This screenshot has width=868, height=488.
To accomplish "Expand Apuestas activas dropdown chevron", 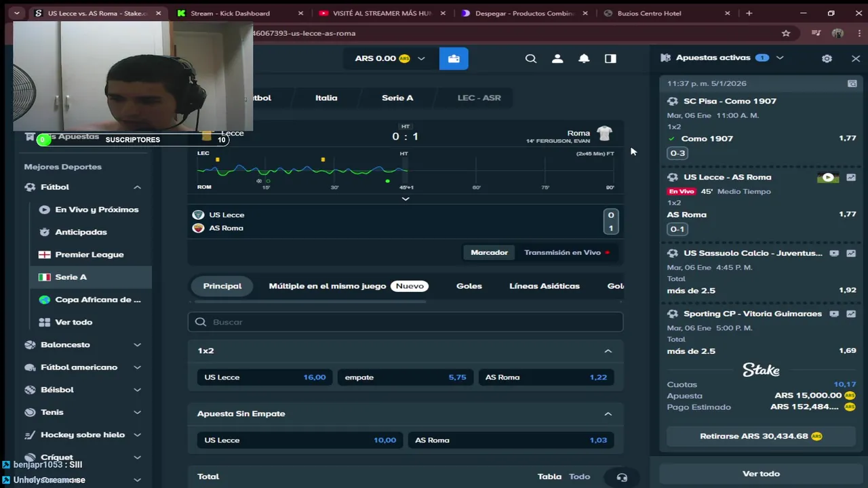I will [x=780, y=58].
